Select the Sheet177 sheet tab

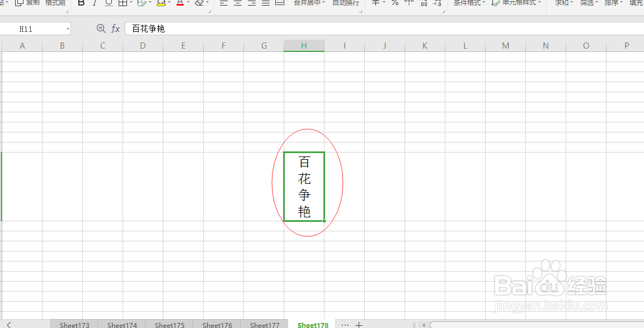[x=265, y=325]
